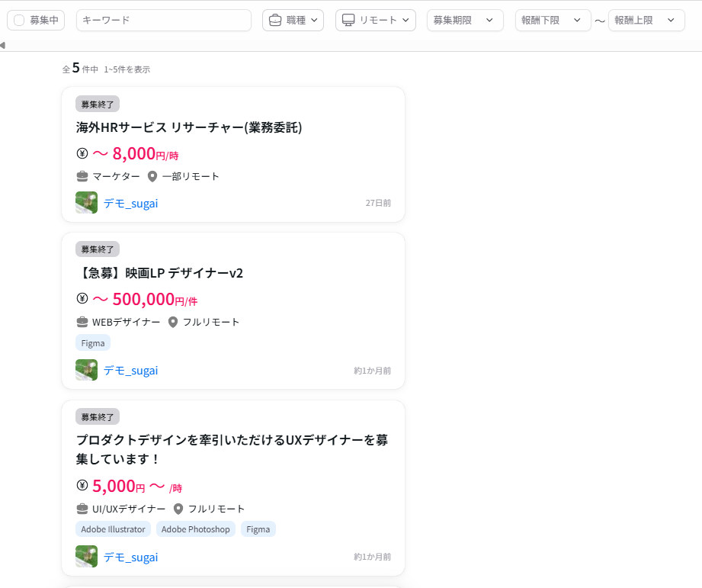Click the location pin next to 一部リモート
This screenshot has width=702, height=588.
(152, 176)
